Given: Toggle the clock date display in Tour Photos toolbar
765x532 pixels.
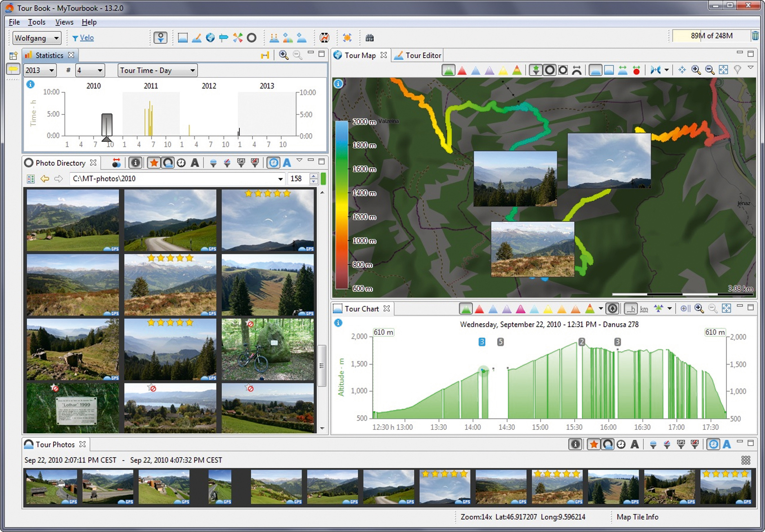Looking at the screenshot, I should (x=621, y=445).
